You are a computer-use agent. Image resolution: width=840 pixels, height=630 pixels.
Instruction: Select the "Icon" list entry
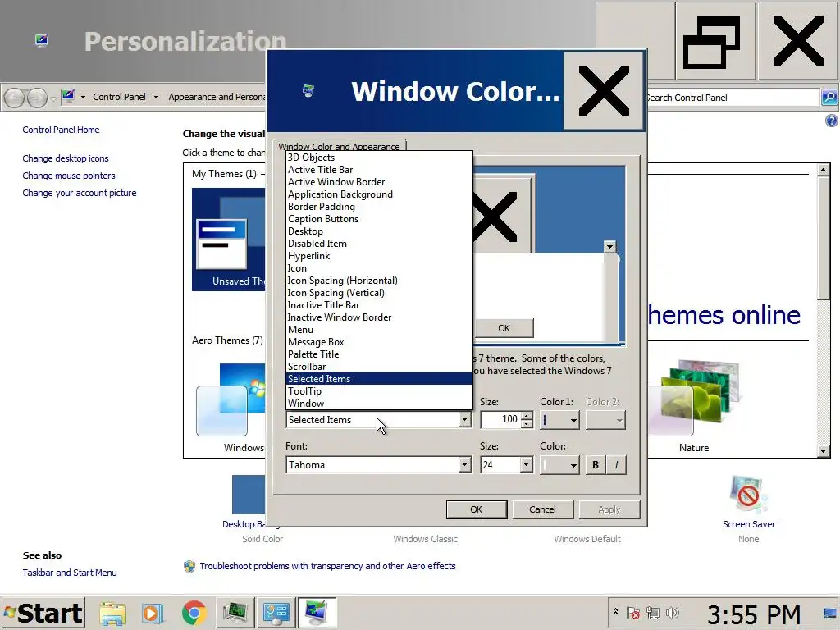coord(379,268)
